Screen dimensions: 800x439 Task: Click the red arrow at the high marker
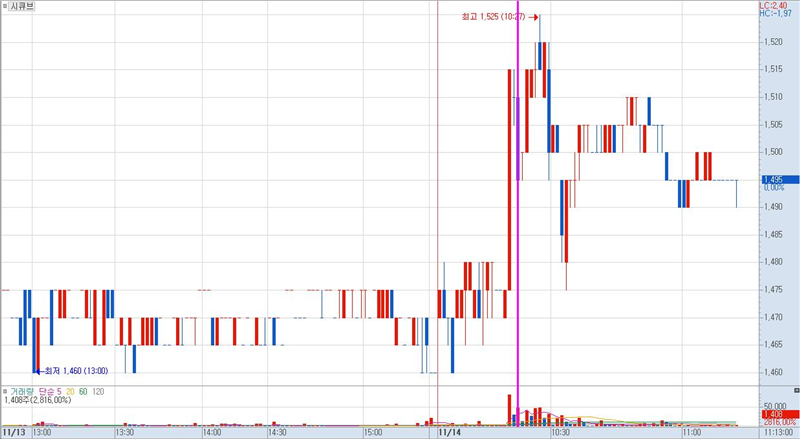[535, 17]
